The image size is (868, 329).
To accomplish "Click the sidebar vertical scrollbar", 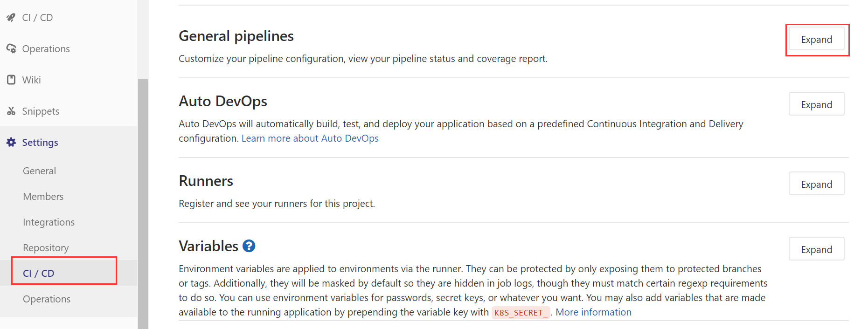I will (x=143, y=200).
